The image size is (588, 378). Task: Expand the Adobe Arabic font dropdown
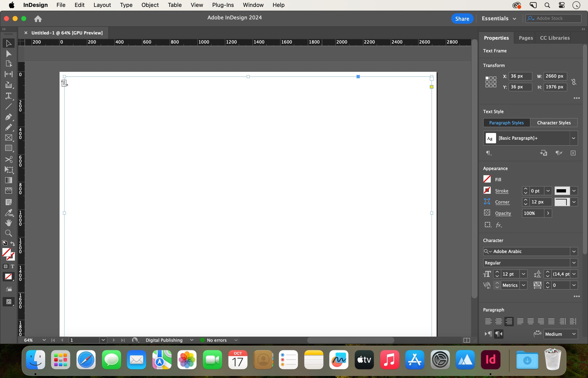point(574,251)
